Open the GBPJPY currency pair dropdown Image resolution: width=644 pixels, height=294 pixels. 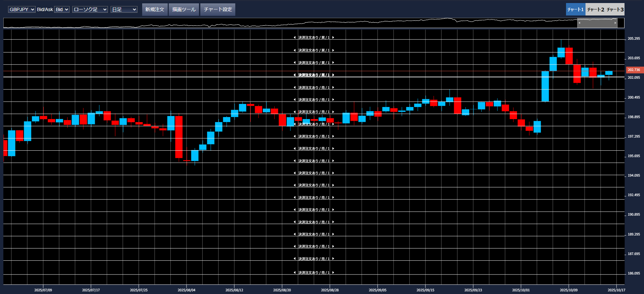pos(22,9)
